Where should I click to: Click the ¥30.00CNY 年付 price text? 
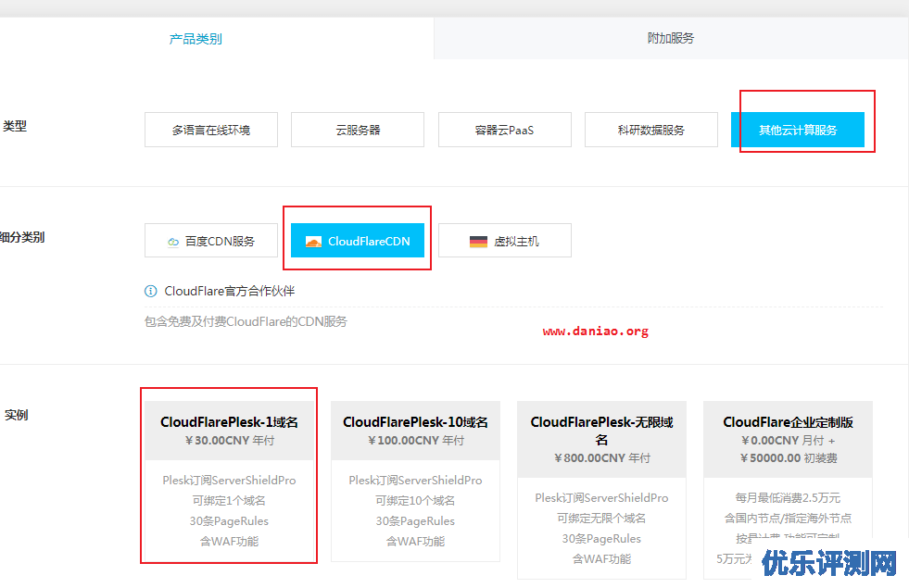click(x=230, y=440)
